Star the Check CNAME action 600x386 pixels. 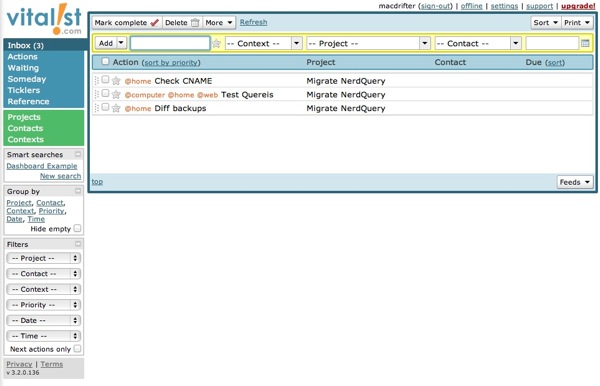(x=116, y=81)
